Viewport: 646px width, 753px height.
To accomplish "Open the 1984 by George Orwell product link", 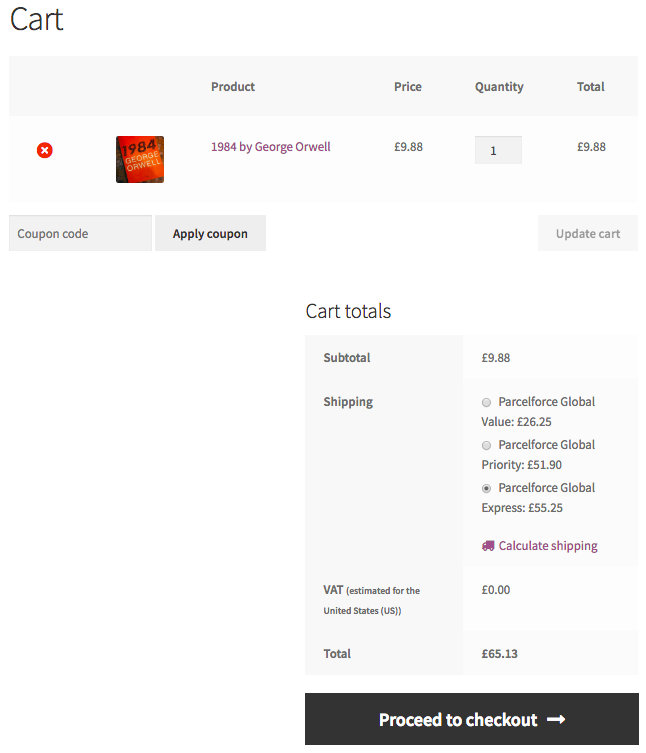I will pyautogui.click(x=270, y=147).
